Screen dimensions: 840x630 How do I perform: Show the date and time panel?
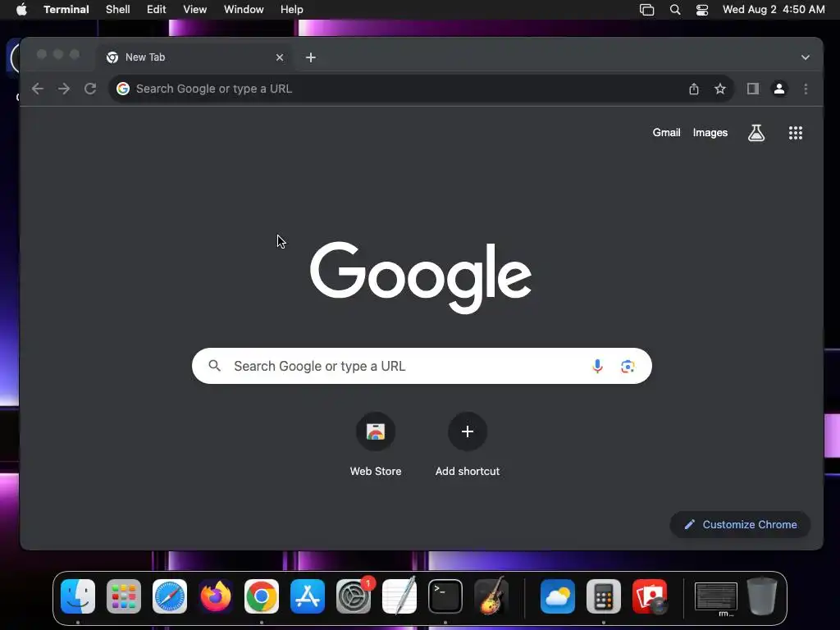(774, 10)
